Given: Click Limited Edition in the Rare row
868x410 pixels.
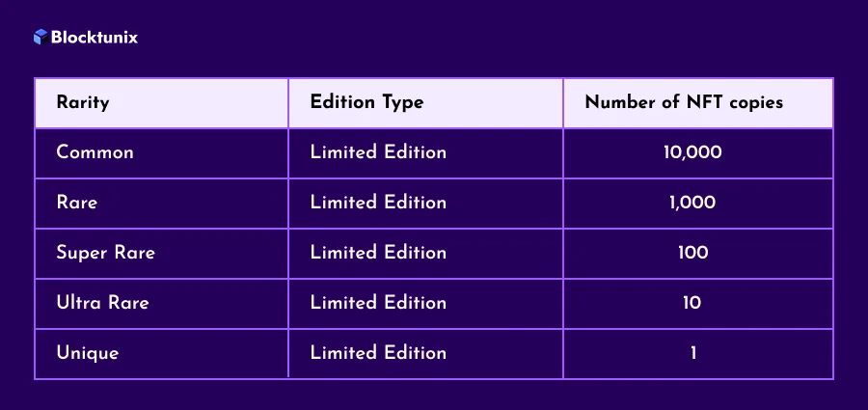Looking at the screenshot, I should coord(378,203).
